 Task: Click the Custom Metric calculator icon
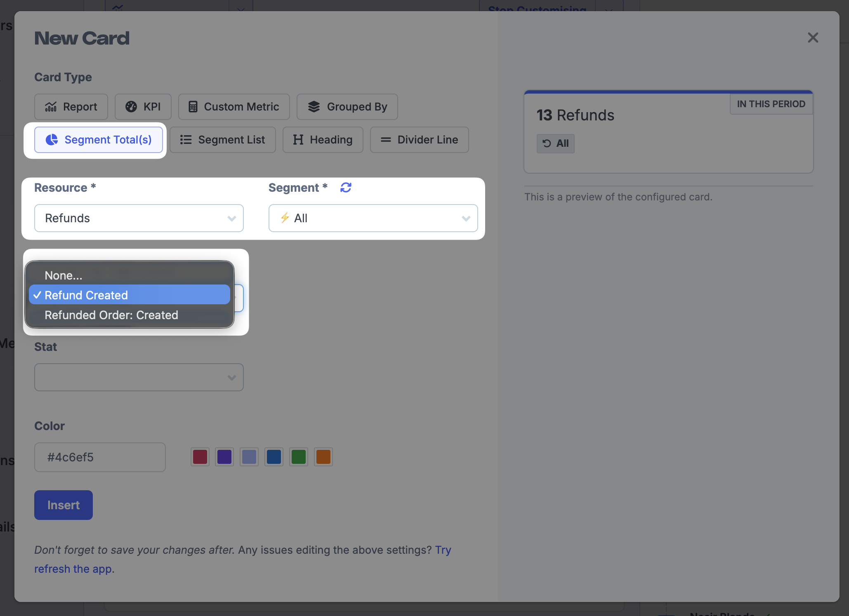coord(193,107)
